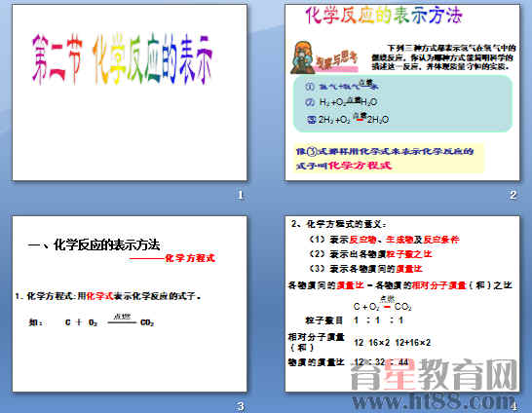Click the heading 2、化学方程式的意义 on slide 4
The width and height of the screenshot is (532, 413).
click(x=339, y=224)
